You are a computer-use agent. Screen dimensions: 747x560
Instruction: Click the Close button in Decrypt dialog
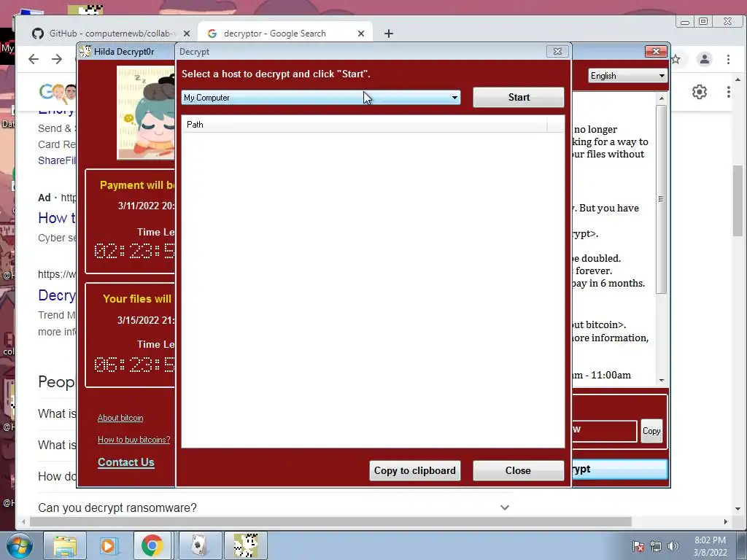coord(519,470)
